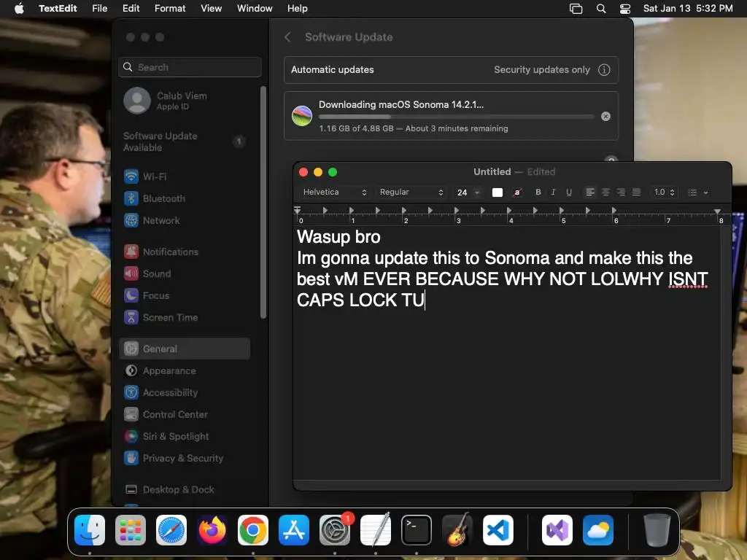Open Notifications settings in sidebar
The width and height of the screenshot is (747, 560).
183,252
